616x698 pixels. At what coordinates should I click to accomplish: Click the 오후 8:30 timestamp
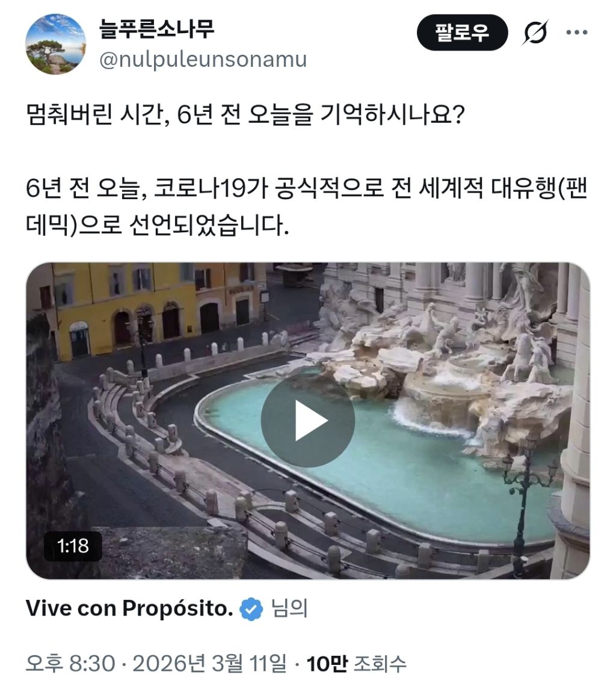click(x=70, y=664)
